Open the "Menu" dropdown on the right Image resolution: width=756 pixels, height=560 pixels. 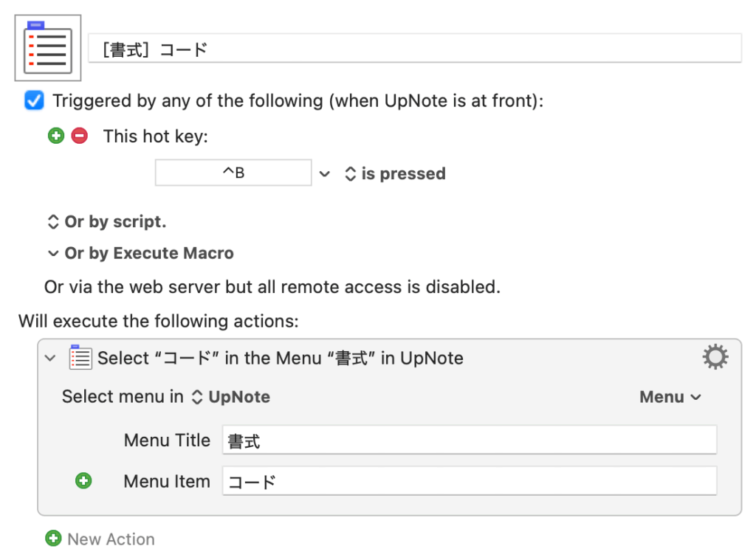coord(670,397)
